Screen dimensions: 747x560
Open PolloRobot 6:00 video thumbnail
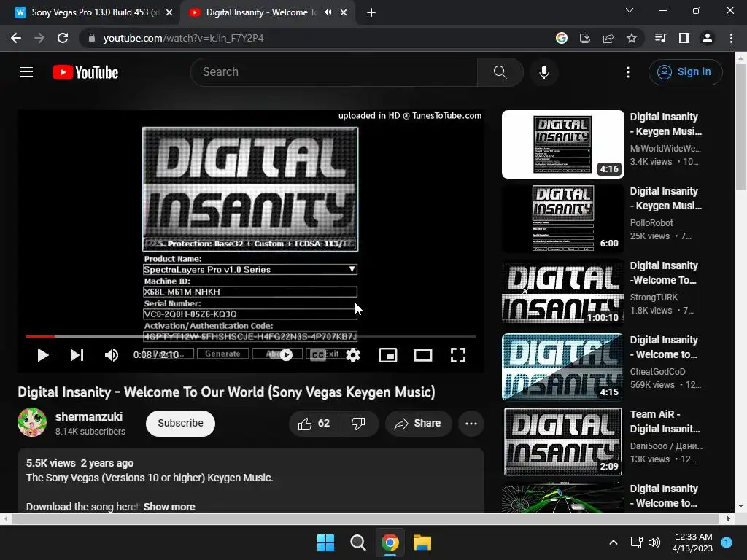tap(563, 219)
